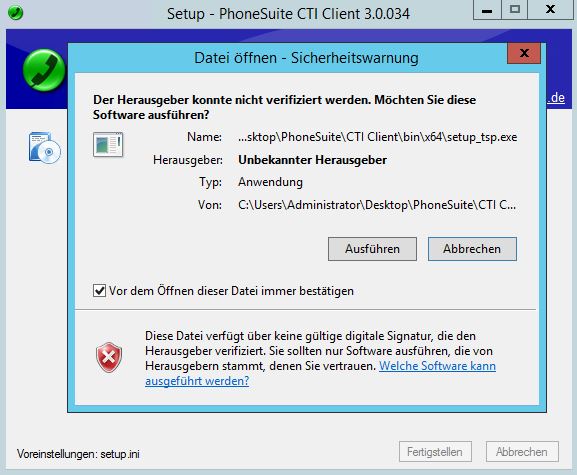Minimize the PhoneSuite setup window

pos(487,10)
